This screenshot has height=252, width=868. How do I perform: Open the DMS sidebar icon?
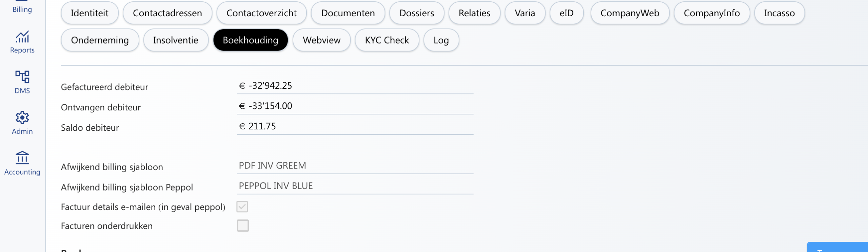(22, 77)
